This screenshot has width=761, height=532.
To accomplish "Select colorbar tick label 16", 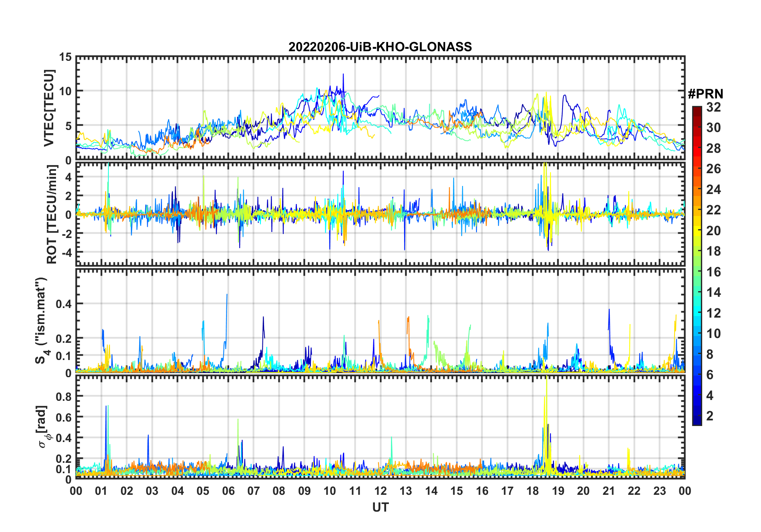I will click(x=713, y=272).
